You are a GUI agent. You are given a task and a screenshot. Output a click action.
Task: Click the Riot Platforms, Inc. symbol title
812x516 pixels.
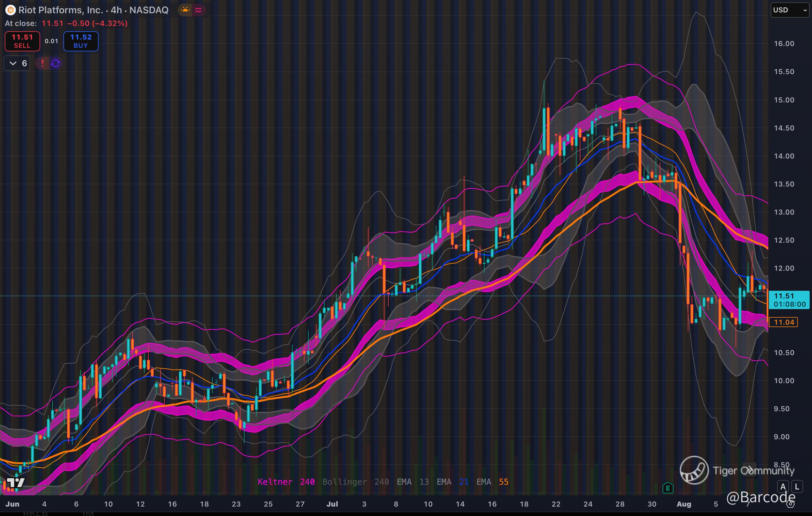click(x=61, y=10)
